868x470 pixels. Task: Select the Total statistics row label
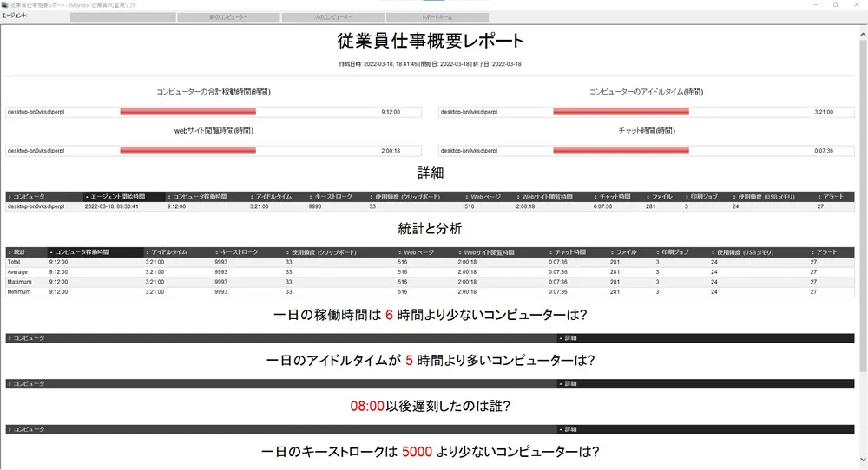[14, 262]
